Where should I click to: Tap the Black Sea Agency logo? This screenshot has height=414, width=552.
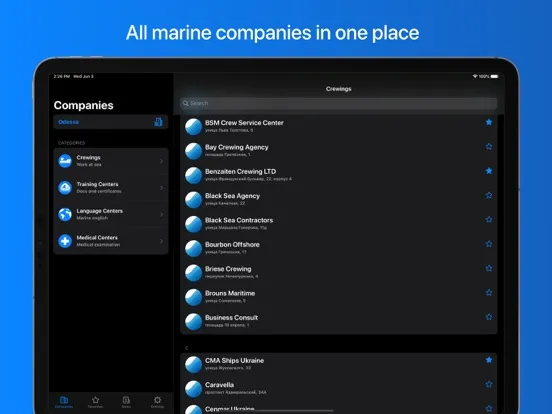[193, 200]
